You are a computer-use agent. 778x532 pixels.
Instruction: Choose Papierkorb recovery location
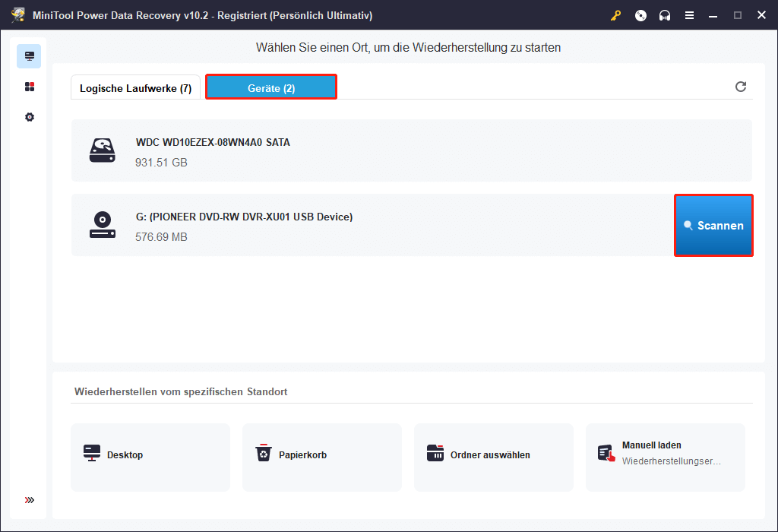[322, 457]
